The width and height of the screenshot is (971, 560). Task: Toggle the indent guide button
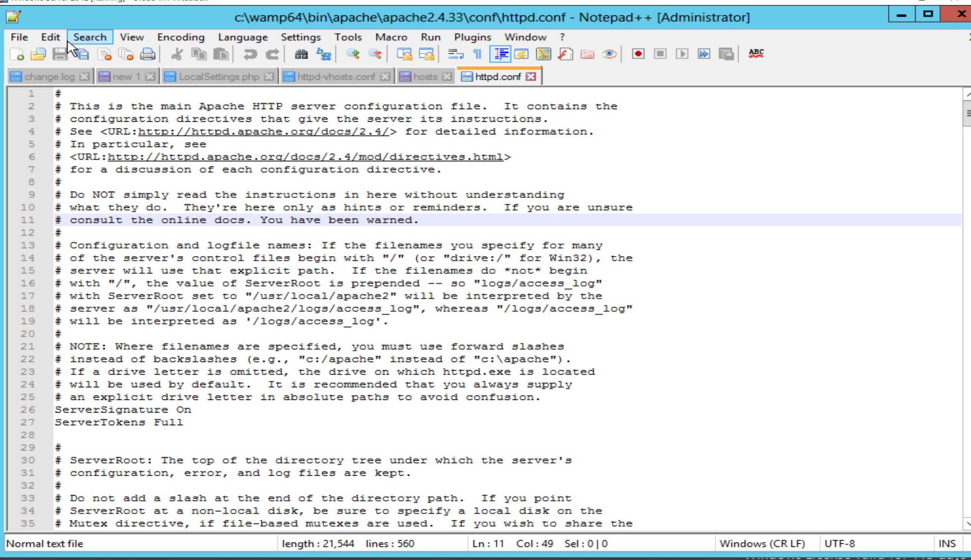click(x=500, y=54)
